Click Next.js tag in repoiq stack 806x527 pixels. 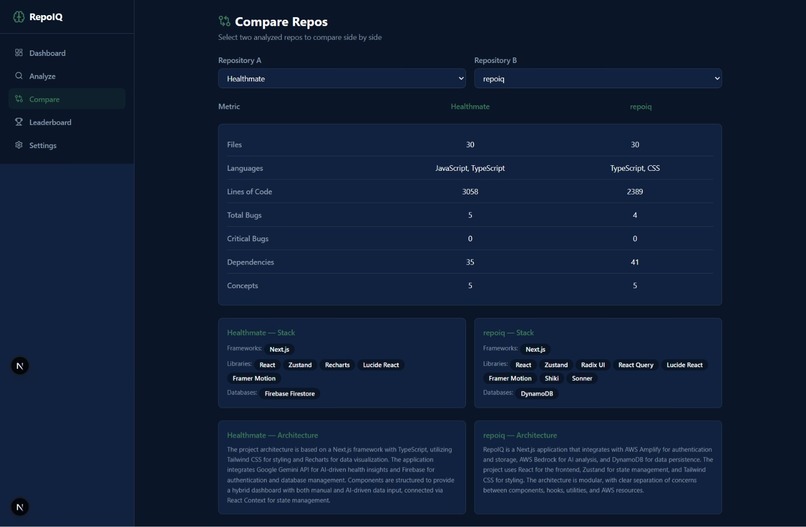point(535,350)
